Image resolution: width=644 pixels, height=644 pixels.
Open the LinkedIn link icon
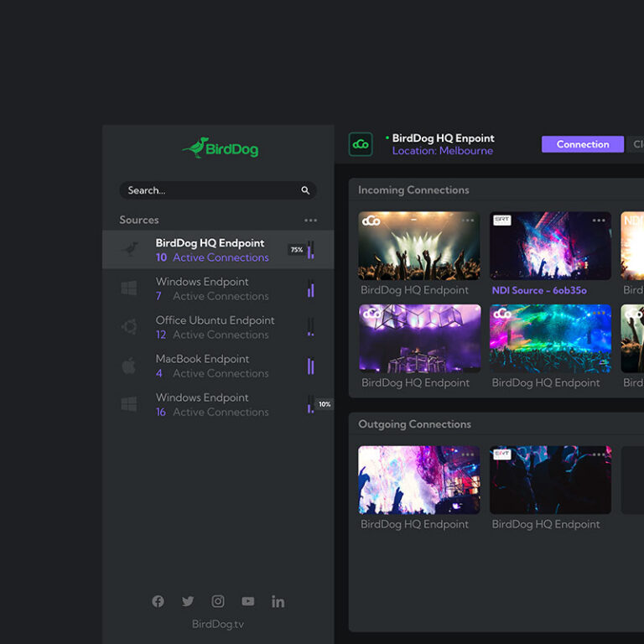coord(278,602)
